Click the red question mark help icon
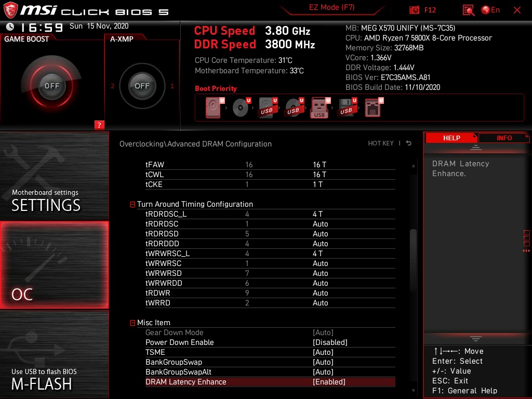 99,125
